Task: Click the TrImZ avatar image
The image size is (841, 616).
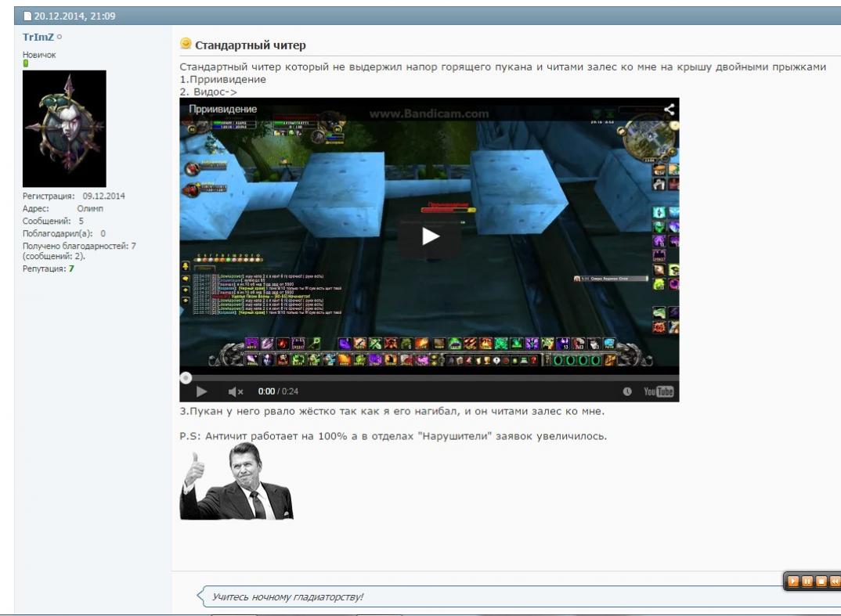Action: 64,128
